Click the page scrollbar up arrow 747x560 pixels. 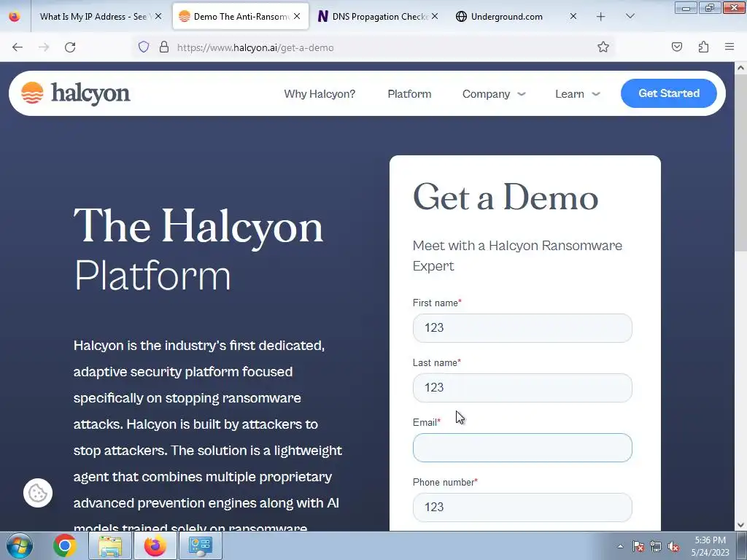click(740, 68)
